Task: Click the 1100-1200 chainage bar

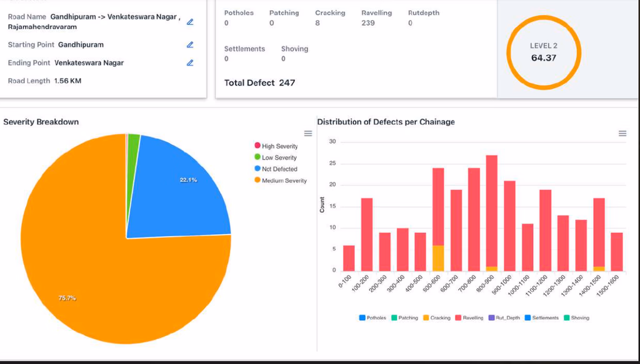Action: pos(545,230)
